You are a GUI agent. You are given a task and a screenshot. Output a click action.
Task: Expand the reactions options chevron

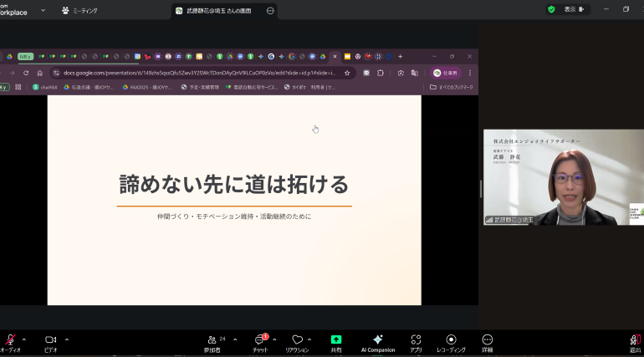point(309,339)
